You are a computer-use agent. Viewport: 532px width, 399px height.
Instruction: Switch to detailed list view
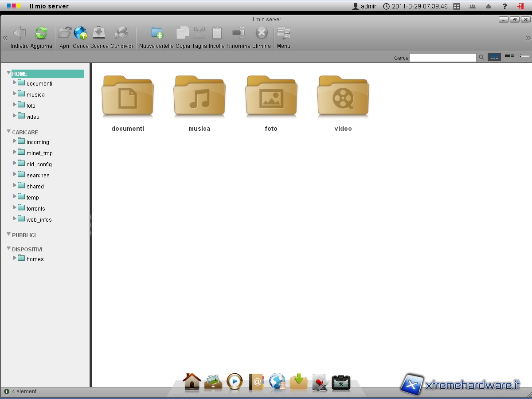coord(524,56)
